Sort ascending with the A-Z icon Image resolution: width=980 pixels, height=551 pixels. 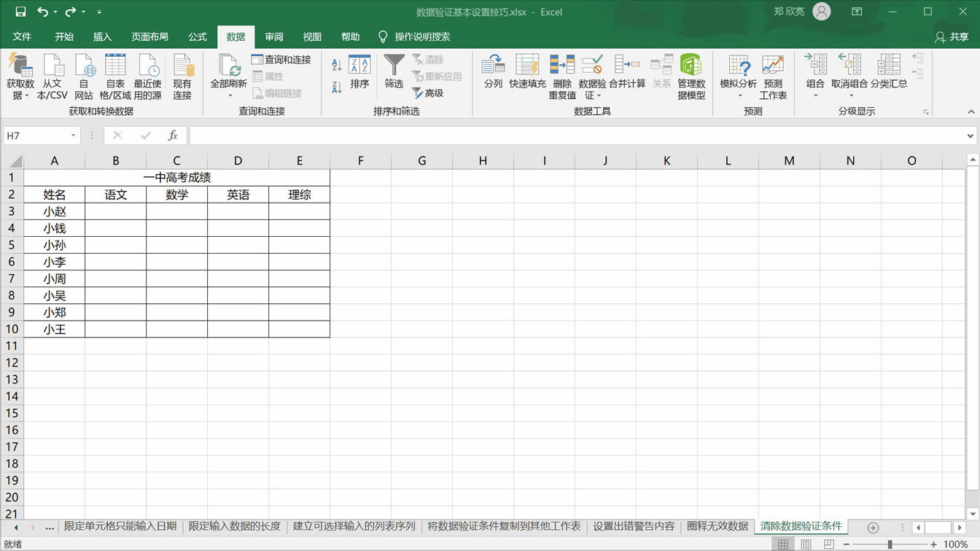[x=335, y=64]
